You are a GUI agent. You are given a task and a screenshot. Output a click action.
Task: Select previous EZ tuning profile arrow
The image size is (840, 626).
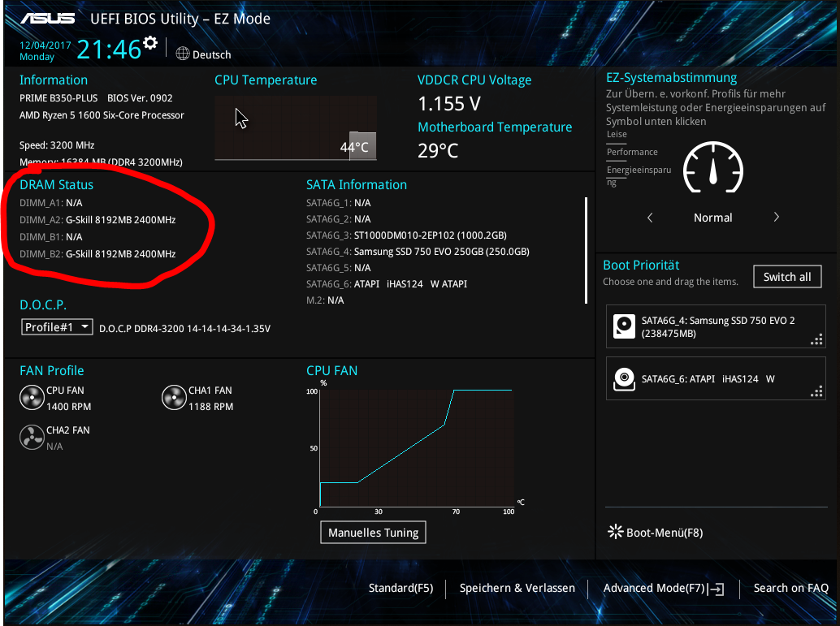(650, 218)
